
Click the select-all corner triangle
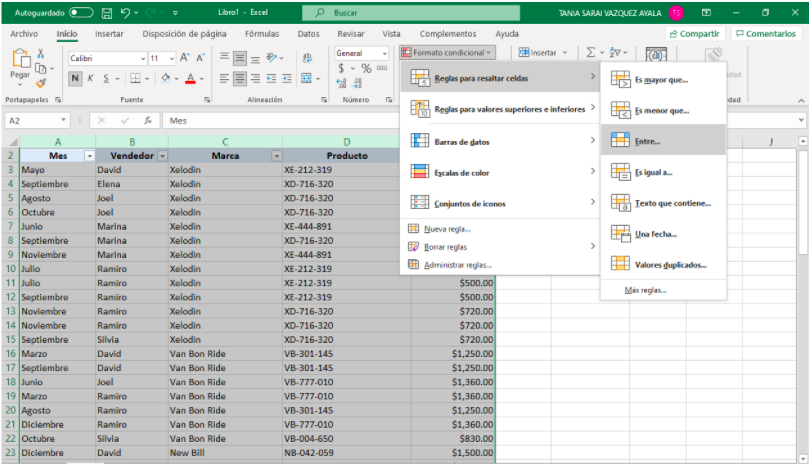coord(11,141)
